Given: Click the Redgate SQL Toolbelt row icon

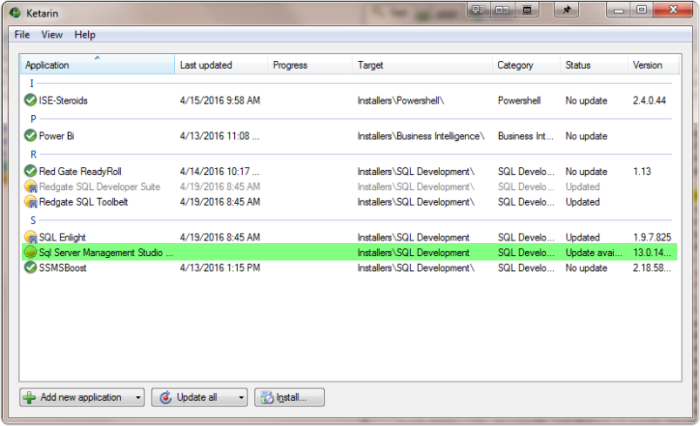Looking at the screenshot, I should pyautogui.click(x=30, y=201).
